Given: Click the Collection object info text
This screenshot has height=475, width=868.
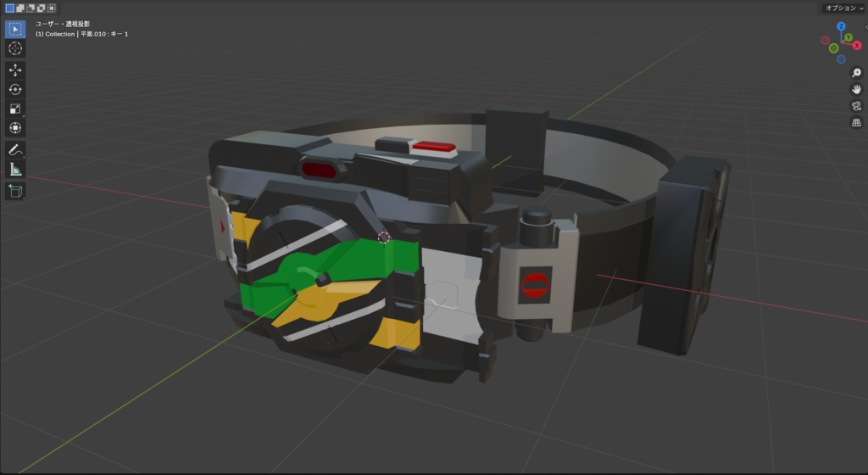Looking at the screenshot, I should (82, 34).
